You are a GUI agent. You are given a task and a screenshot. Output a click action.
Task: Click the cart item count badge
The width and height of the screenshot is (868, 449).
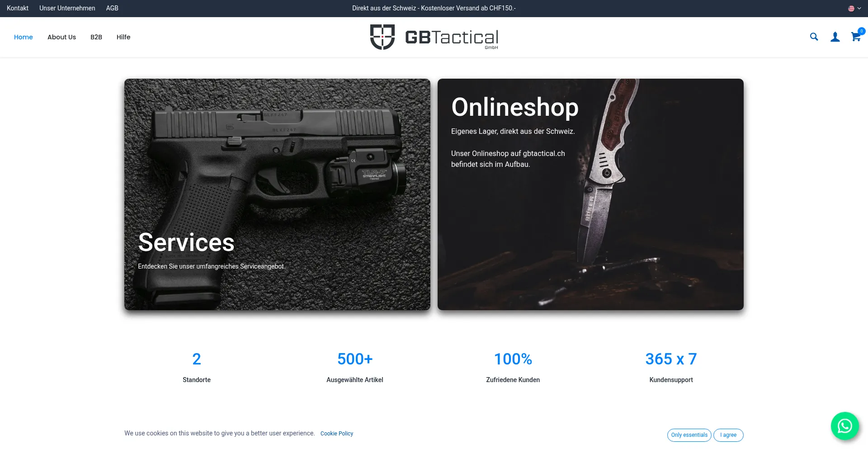point(862,31)
